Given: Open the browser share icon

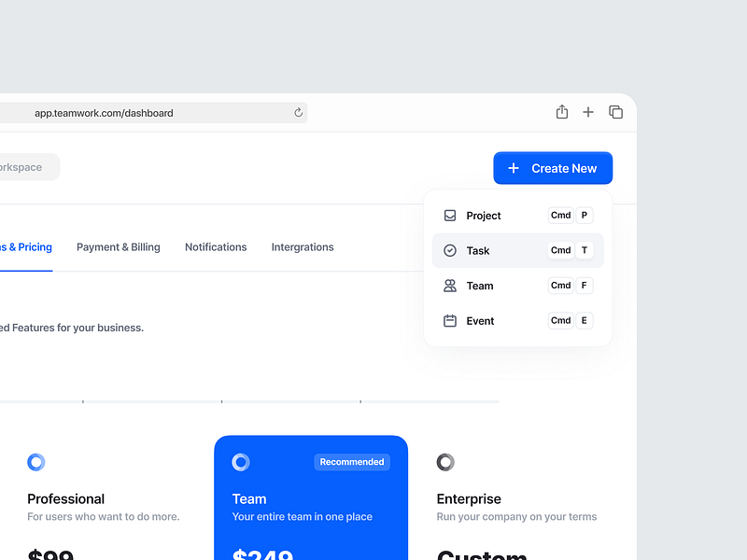Looking at the screenshot, I should pyautogui.click(x=562, y=112).
